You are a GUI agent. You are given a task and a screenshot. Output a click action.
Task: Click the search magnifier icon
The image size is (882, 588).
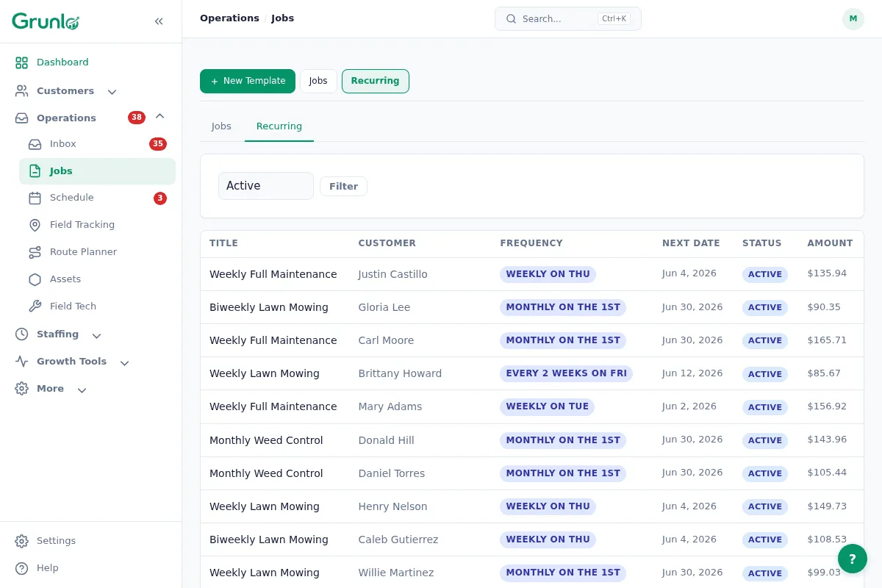coord(511,19)
